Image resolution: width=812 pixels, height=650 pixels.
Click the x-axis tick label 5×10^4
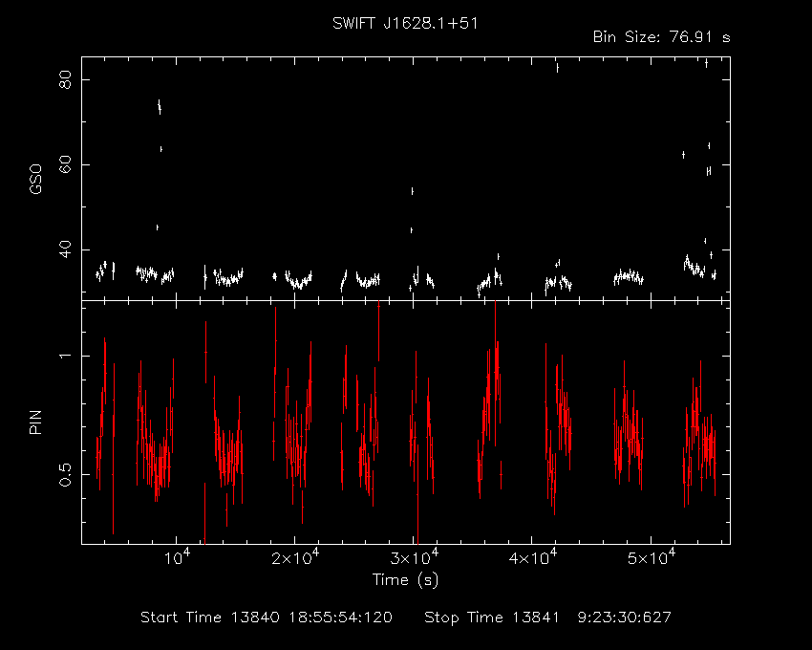coord(651,557)
